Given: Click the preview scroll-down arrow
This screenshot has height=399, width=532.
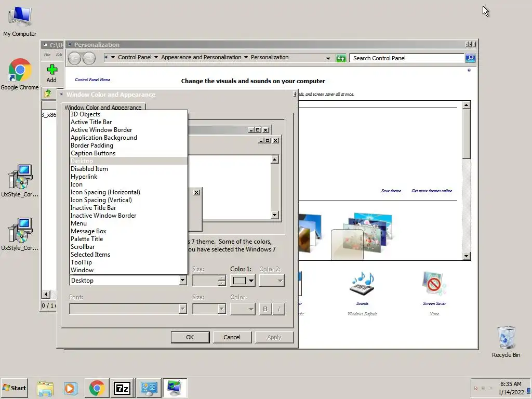Looking at the screenshot, I should coord(275,215).
